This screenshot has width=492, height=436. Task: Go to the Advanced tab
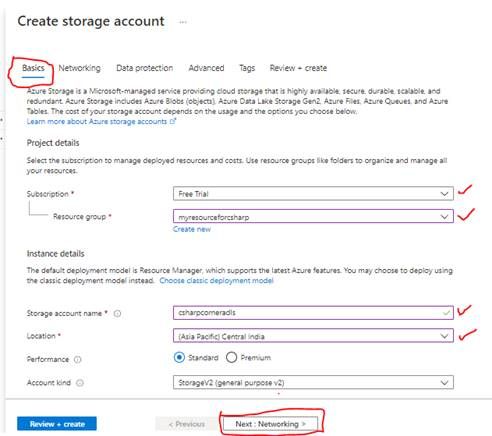(206, 68)
